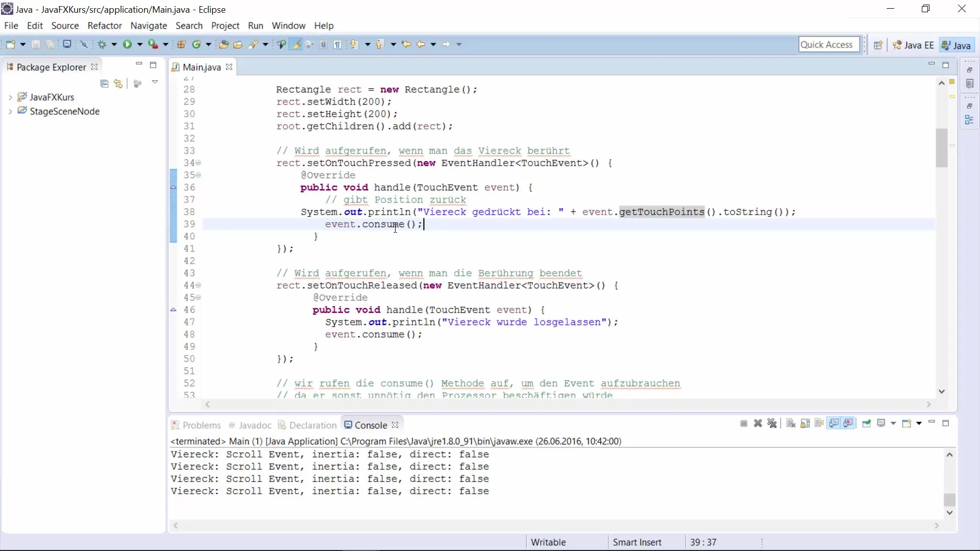980x551 pixels.
Task: Click down arrow of Console vertical scrollbar
Action: [x=949, y=513]
